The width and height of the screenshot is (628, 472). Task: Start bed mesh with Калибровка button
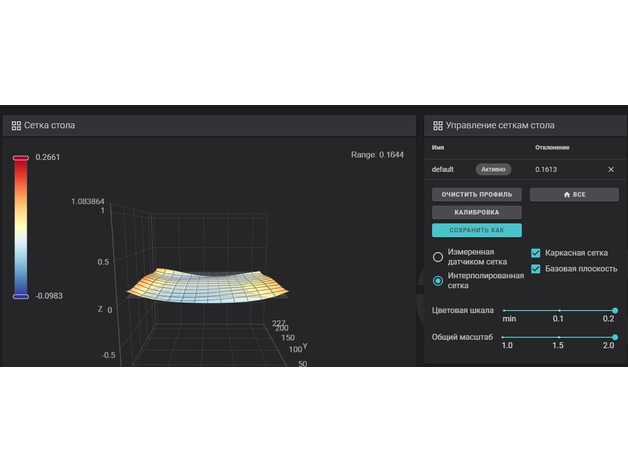coord(477,212)
